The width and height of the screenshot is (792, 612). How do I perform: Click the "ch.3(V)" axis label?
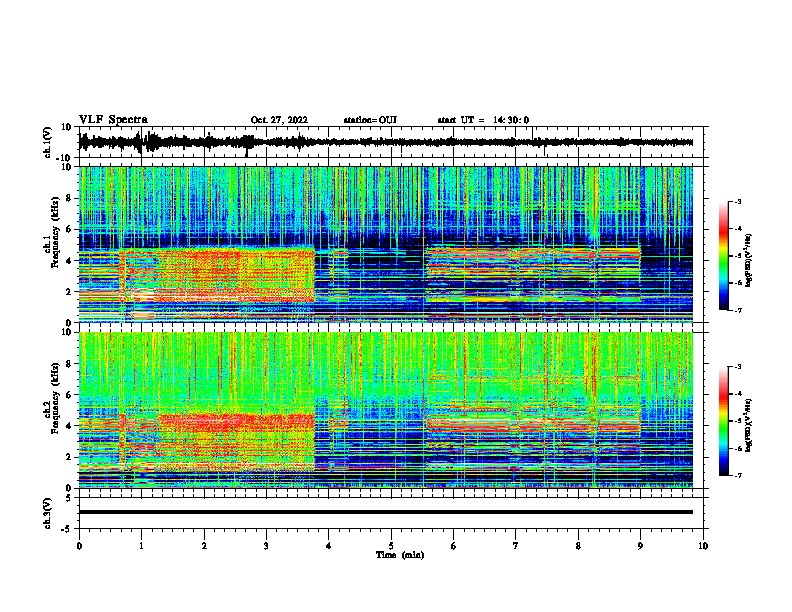[x=48, y=513]
